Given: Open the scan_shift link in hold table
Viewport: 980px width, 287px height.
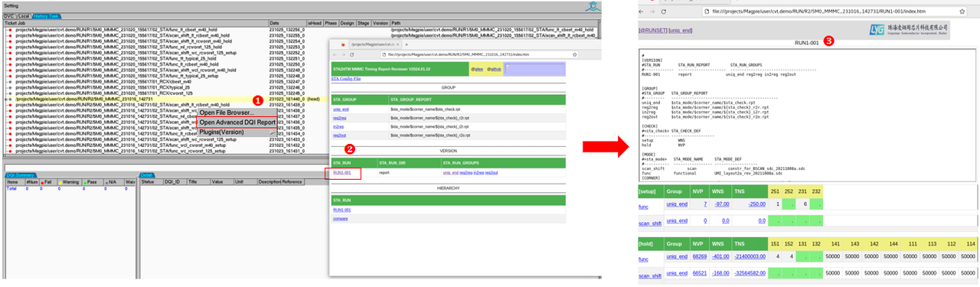Looking at the screenshot, I should tap(650, 277).
